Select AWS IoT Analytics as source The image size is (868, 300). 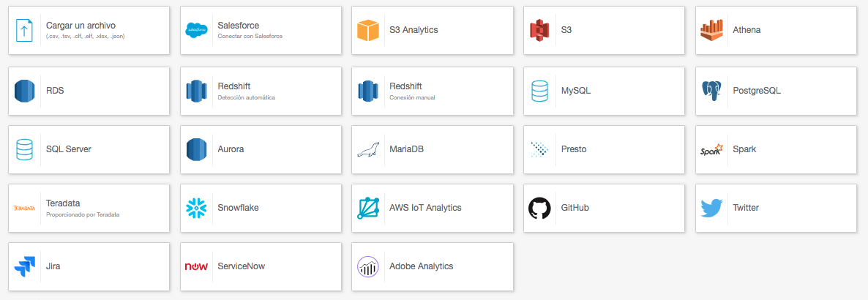(x=432, y=208)
